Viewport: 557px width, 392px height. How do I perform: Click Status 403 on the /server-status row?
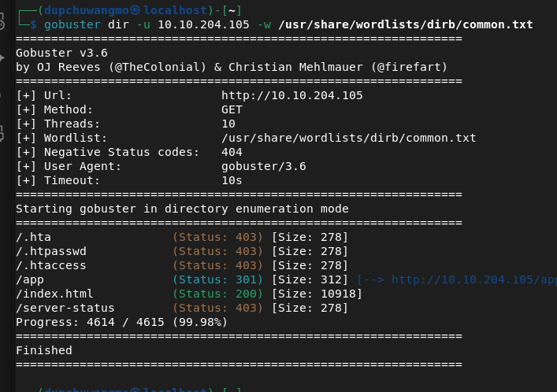[217, 309]
